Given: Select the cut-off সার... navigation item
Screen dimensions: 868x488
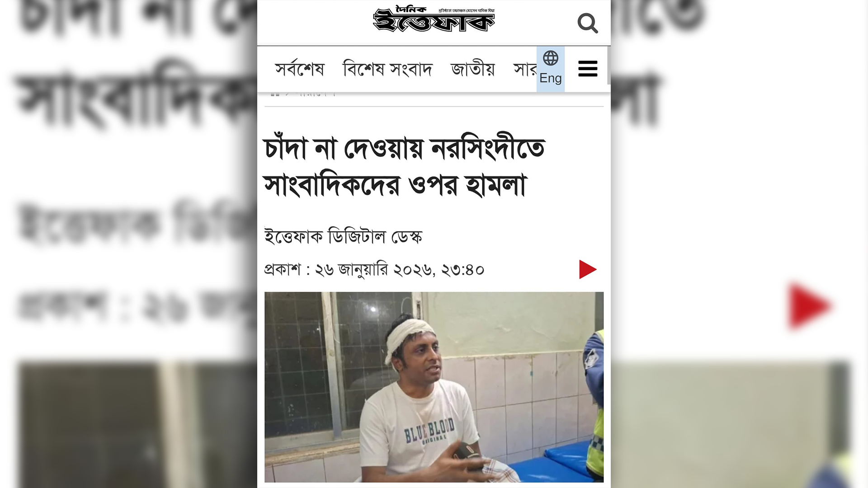Looking at the screenshot, I should (525, 69).
